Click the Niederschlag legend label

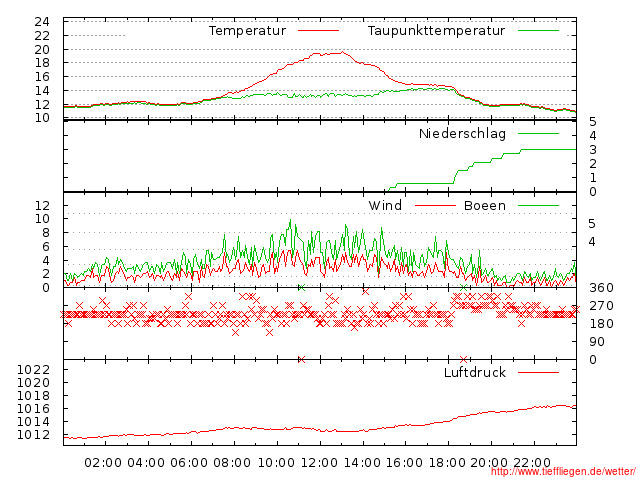[x=462, y=133]
